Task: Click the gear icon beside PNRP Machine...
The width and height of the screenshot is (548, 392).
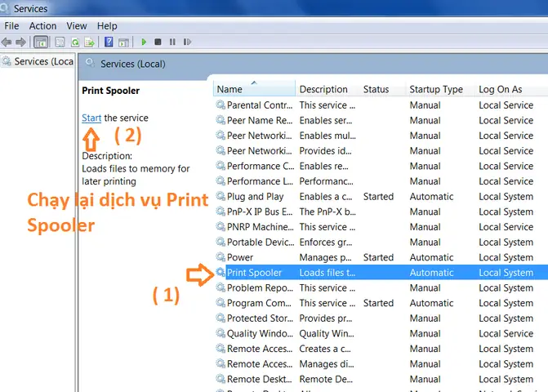Action: 221,226
